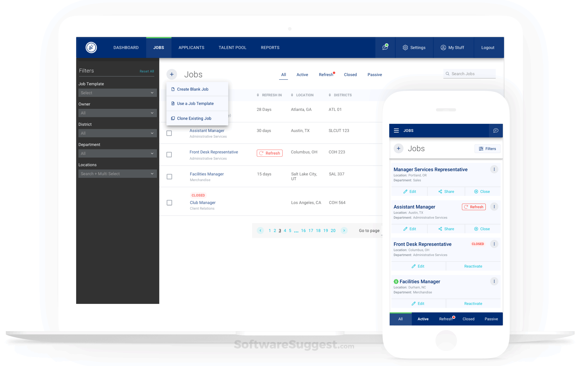Open the Locations multi-select field

118,174
